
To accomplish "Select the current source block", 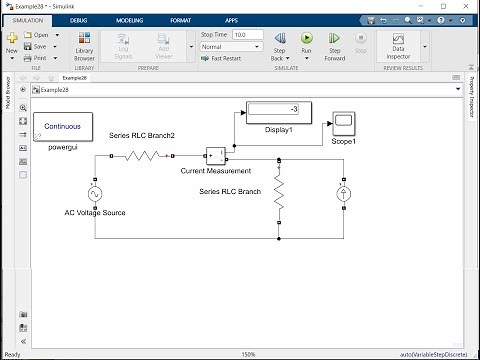I will click(x=344, y=194).
